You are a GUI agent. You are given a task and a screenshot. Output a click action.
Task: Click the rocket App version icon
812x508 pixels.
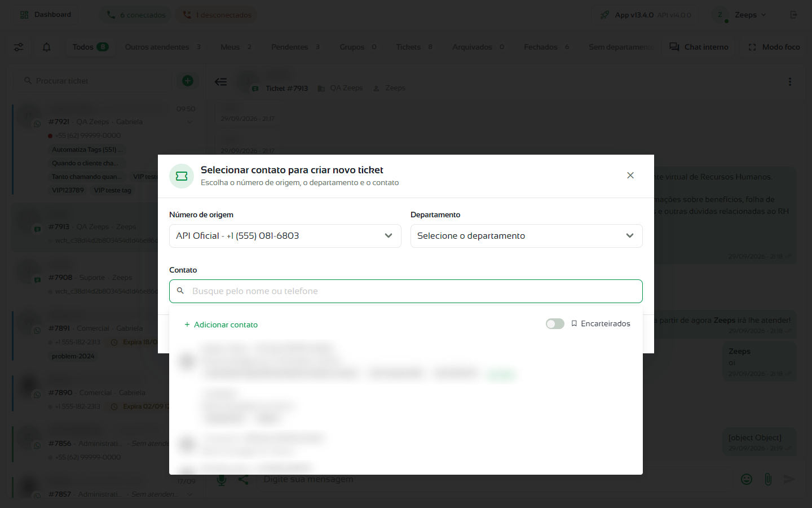(x=604, y=15)
